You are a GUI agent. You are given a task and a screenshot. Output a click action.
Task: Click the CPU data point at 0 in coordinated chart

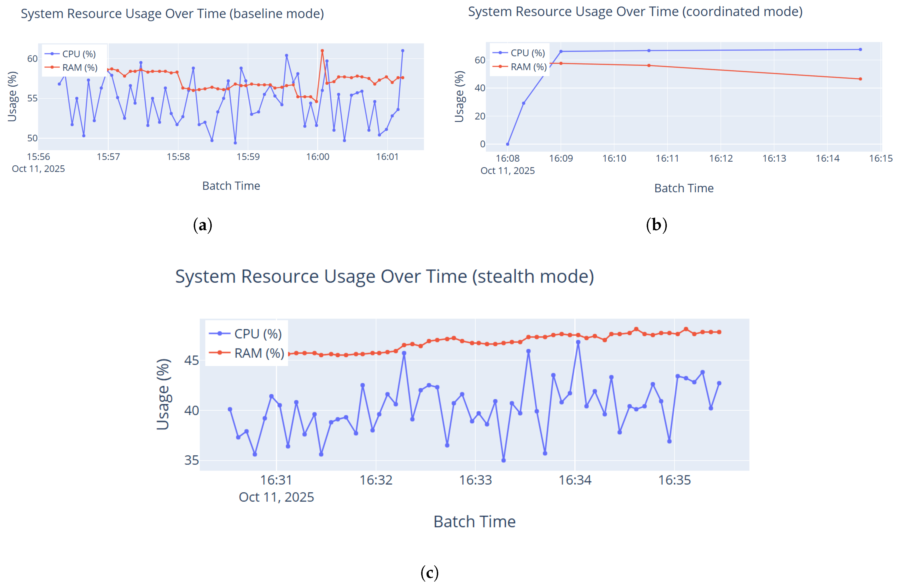tap(507, 144)
